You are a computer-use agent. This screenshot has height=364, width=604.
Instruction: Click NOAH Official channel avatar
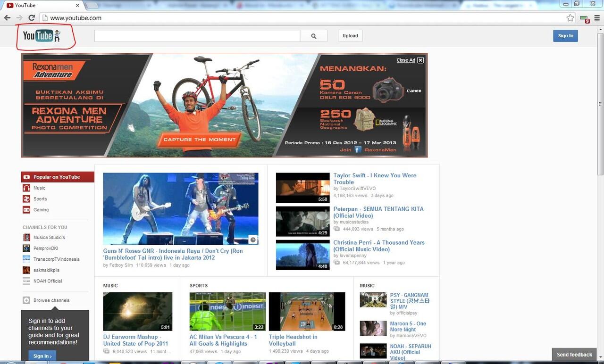(26, 281)
